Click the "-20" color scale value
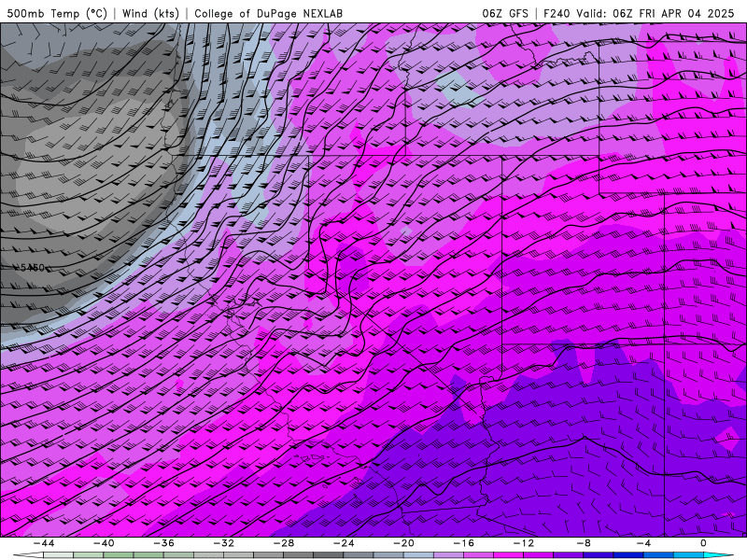This screenshot has height=560, width=747. click(x=403, y=543)
